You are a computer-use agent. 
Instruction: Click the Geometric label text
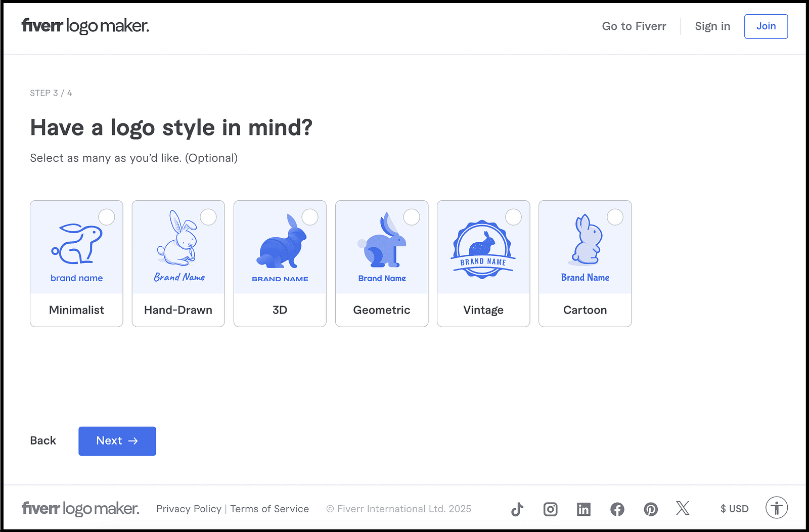382,310
